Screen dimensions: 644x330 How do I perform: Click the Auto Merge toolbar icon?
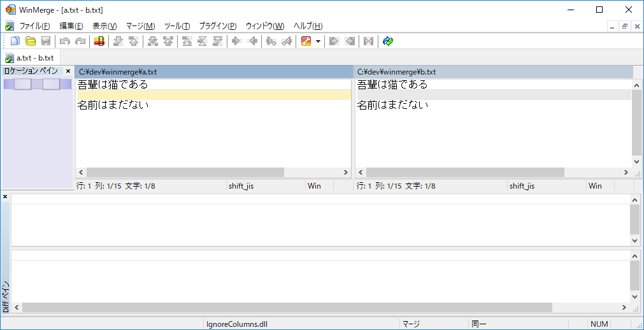tap(368, 41)
